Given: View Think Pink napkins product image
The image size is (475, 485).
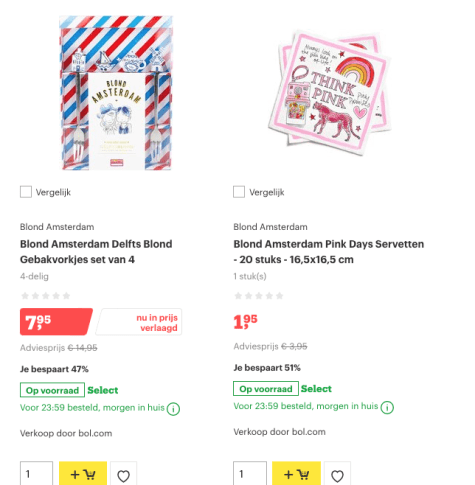Looking at the screenshot, I should point(330,91).
